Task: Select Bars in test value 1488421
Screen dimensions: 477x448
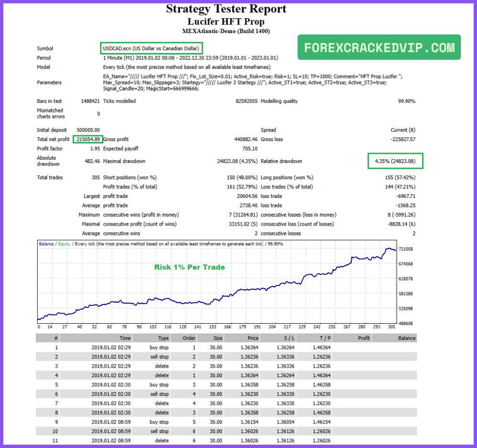Action: point(90,101)
